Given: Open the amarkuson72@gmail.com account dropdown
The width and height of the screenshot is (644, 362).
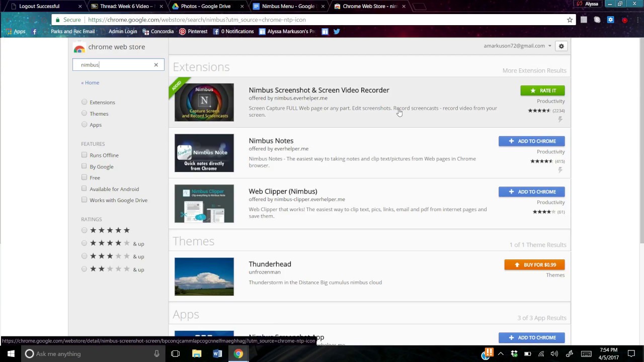Looking at the screenshot, I should coord(517,46).
